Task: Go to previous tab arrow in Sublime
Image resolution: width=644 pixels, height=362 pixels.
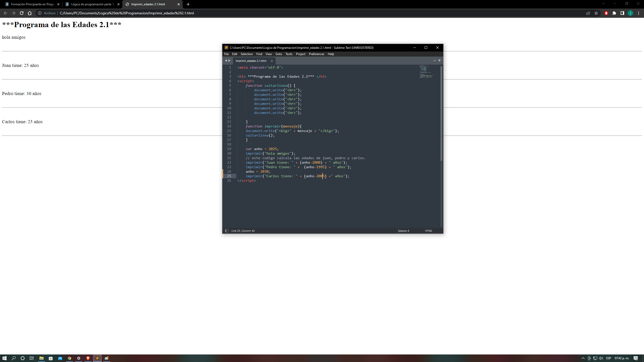Action: coord(226,61)
